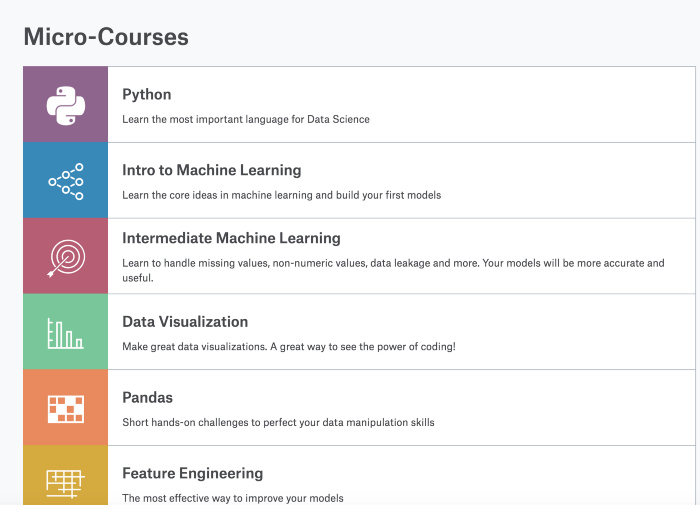Select the Pandas course title
700x505 pixels.
click(x=147, y=397)
